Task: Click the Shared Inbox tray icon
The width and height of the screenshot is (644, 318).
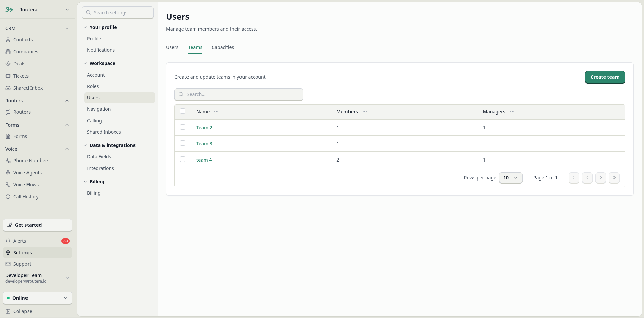Action: click(8, 88)
